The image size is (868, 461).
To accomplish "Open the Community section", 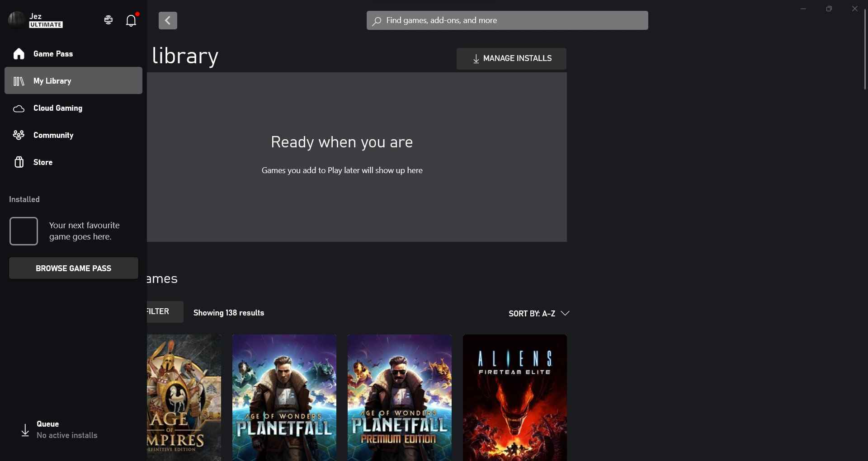I will 73,135.
